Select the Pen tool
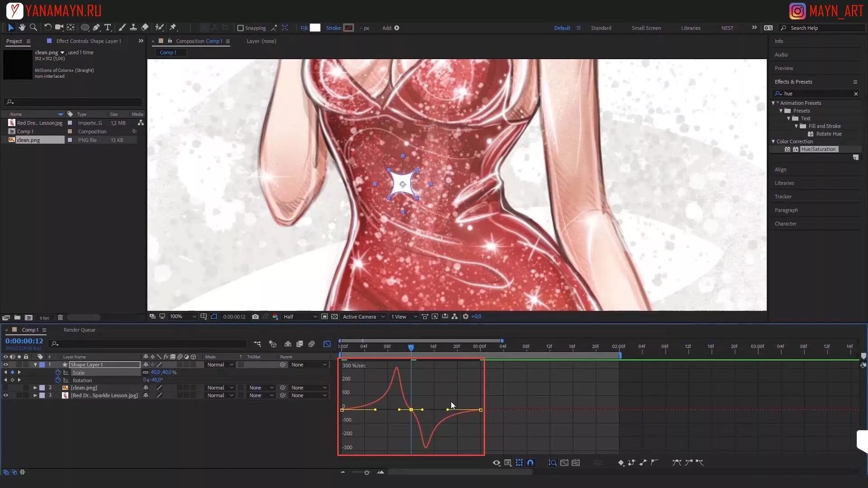Image resolution: width=868 pixels, height=488 pixels. click(96, 28)
